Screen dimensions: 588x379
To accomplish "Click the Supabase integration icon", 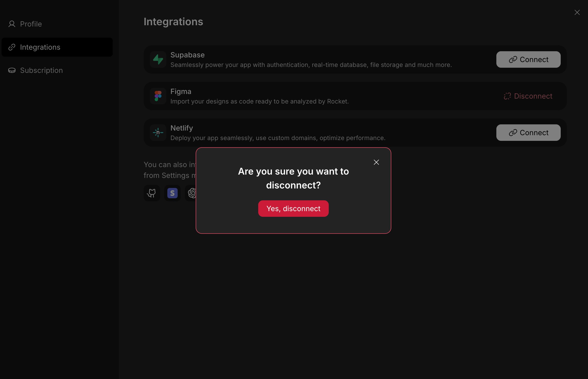I will [x=158, y=59].
